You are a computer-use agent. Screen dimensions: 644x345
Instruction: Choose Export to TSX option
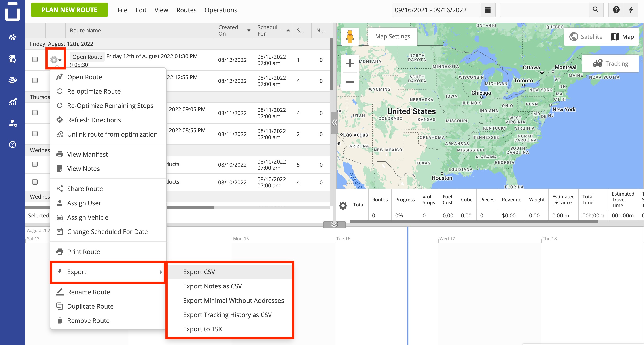tap(229, 329)
